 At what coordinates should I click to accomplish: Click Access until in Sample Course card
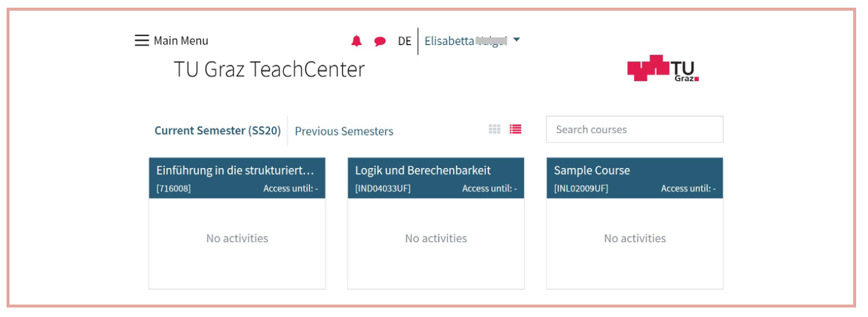688,189
